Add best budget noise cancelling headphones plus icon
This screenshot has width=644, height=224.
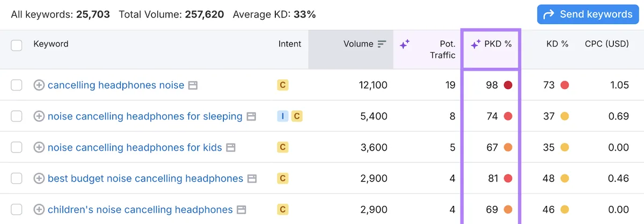[x=39, y=178]
